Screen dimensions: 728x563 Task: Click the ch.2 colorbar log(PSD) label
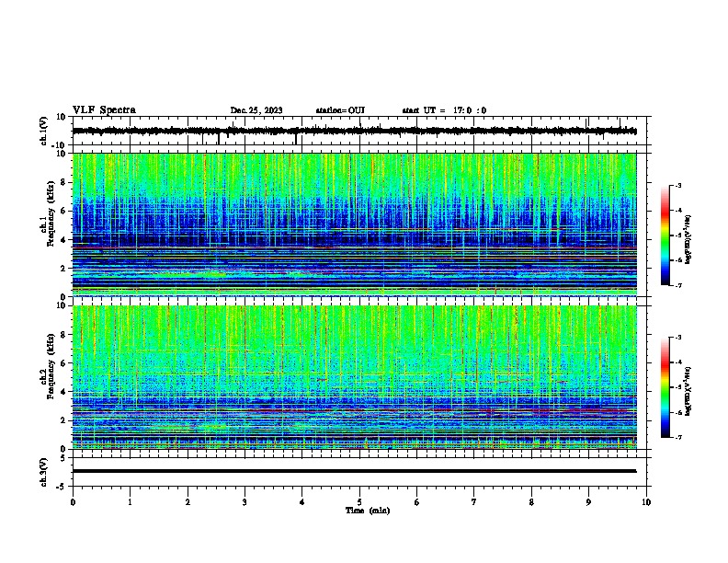pyautogui.click(x=688, y=392)
